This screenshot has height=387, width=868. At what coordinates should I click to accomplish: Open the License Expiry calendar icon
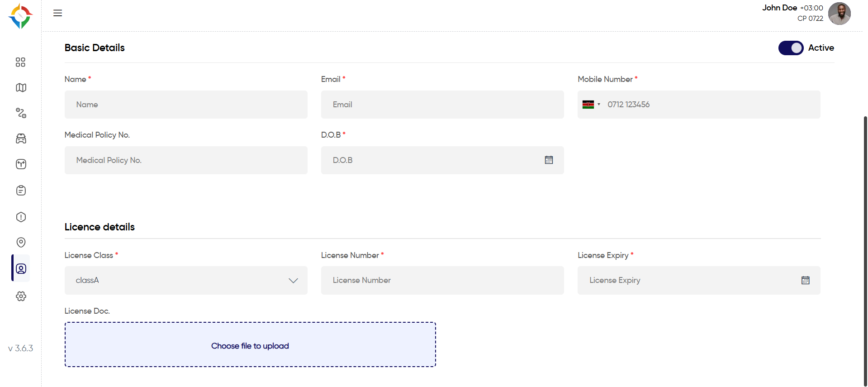point(805,280)
